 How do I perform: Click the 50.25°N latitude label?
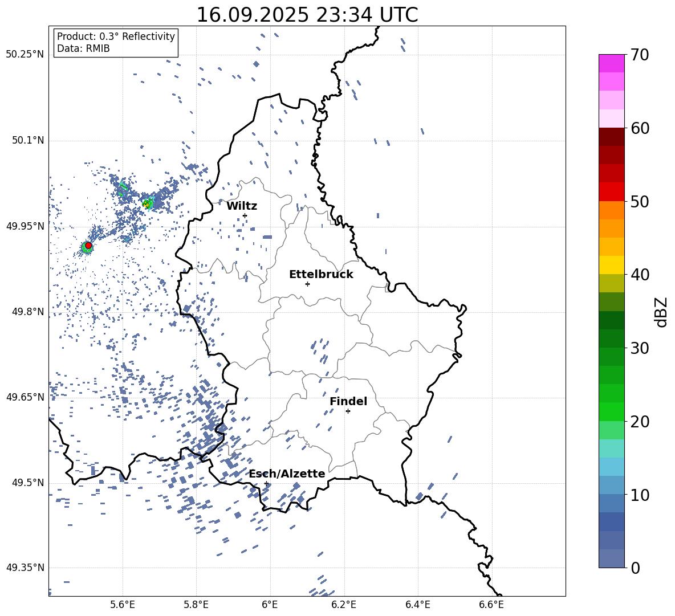tap(25, 55)
